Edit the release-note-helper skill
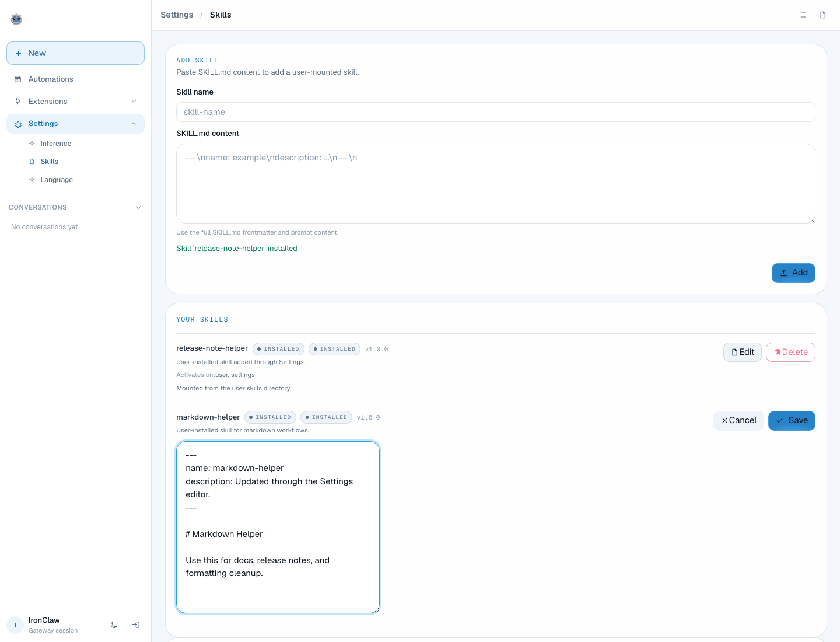 coord(743,353)
